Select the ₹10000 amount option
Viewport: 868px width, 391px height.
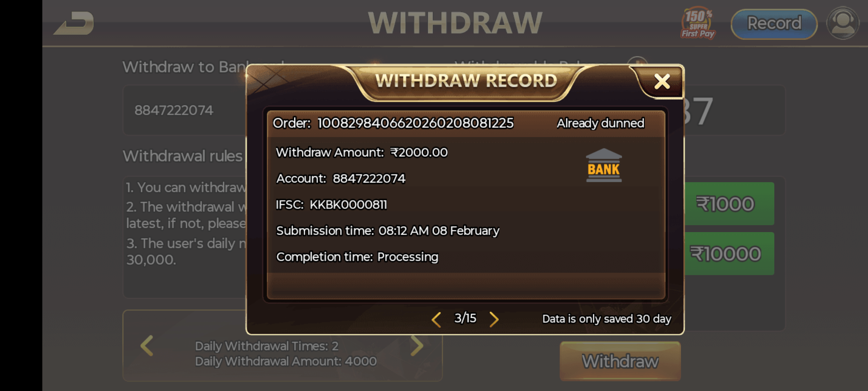pyautogui.click(x=728, y=253)
